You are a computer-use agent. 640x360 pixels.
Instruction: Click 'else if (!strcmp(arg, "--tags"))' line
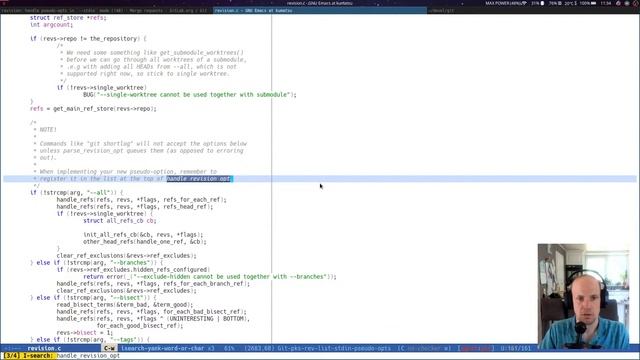point(90,340)
